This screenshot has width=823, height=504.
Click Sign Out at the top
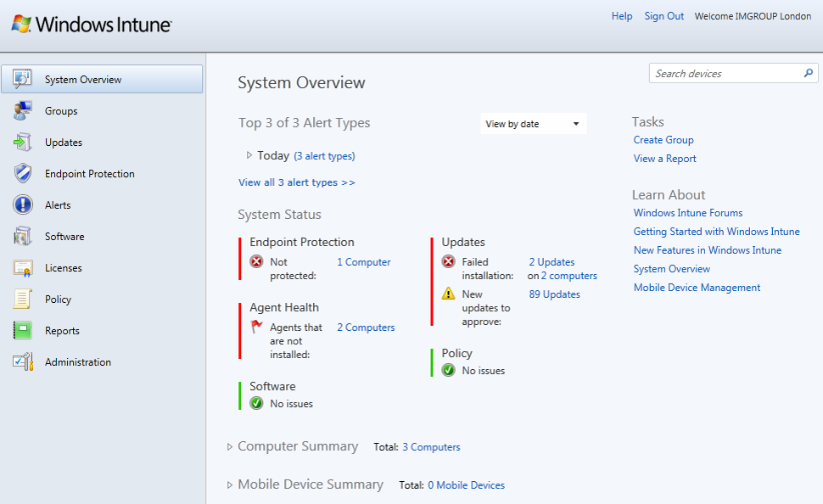point(663,15)
